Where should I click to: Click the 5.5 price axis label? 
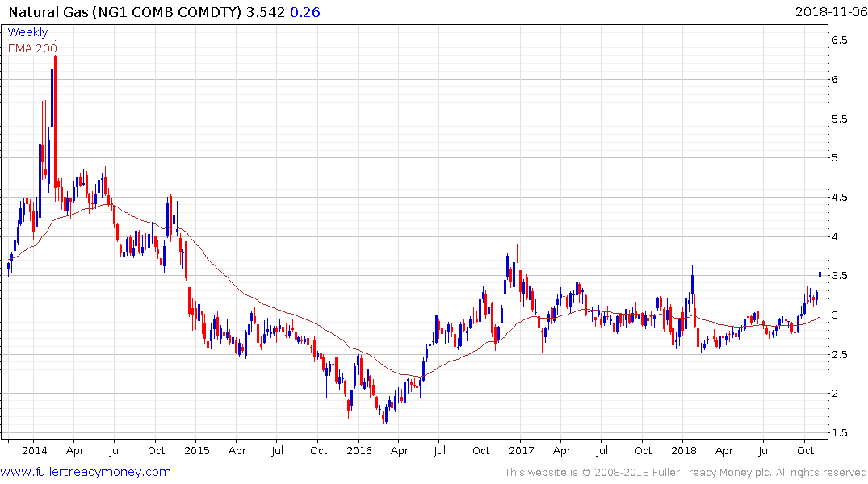tap(839, 119)
